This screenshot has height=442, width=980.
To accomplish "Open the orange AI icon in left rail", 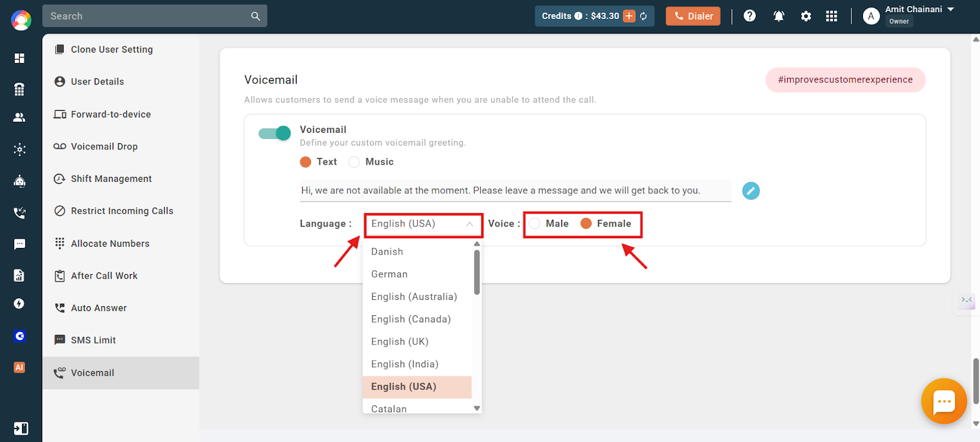I will (20, 367).
